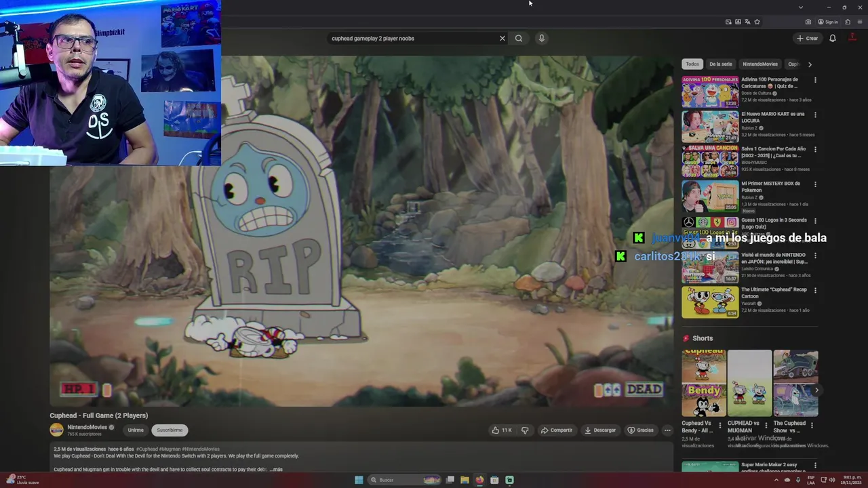Clear the YouTube search box text
Screen dimensions: 868x488
[502, 39]
